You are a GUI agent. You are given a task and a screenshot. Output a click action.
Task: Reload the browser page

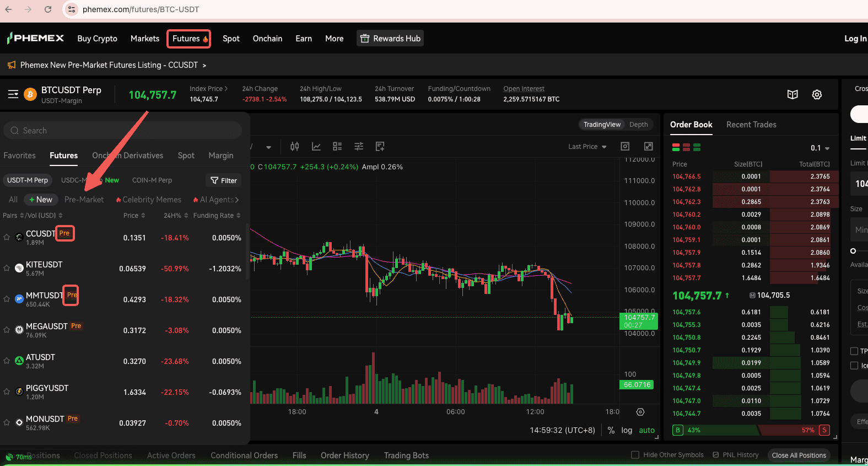click(x=48, y=9)
